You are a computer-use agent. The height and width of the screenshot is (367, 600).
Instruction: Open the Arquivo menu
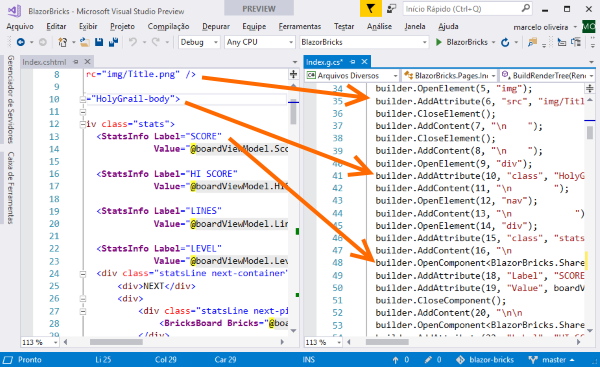(x=20, y=26)
